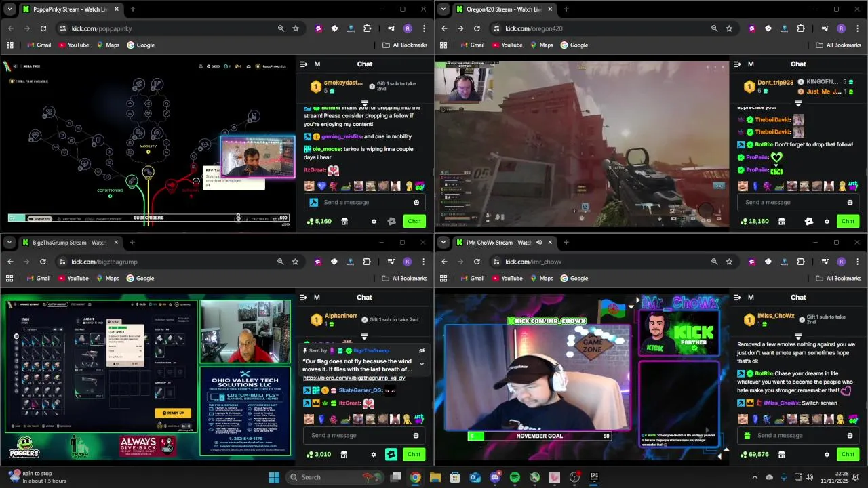Click username gaming_misfits in PoppaPinky chat
The image size is (868, 488).
coord(342,136)
